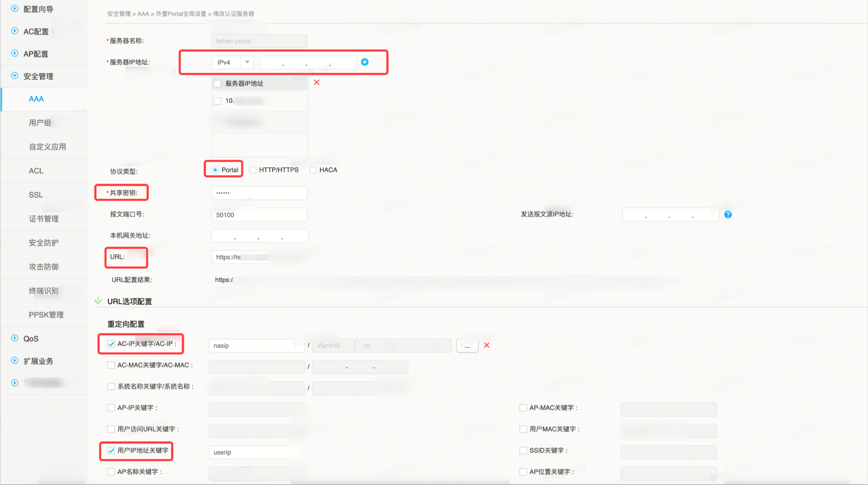Expand the 配置向导 sidebar section
The image size is (868, 485).
click(15, 9)
